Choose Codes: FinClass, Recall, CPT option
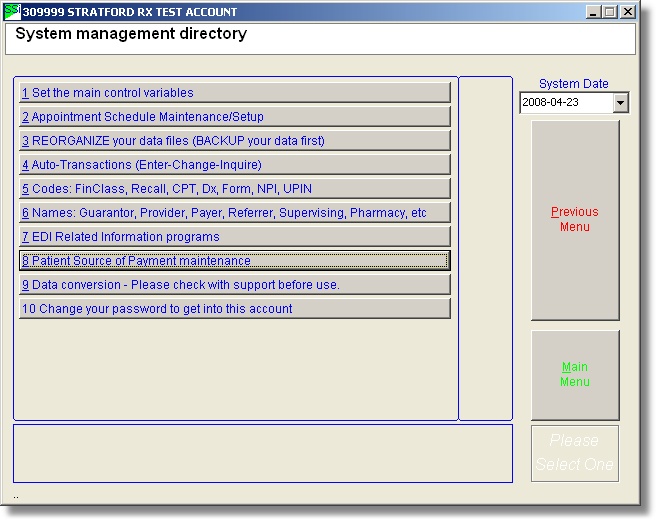657x522 pixels. [x=235, y=189]
